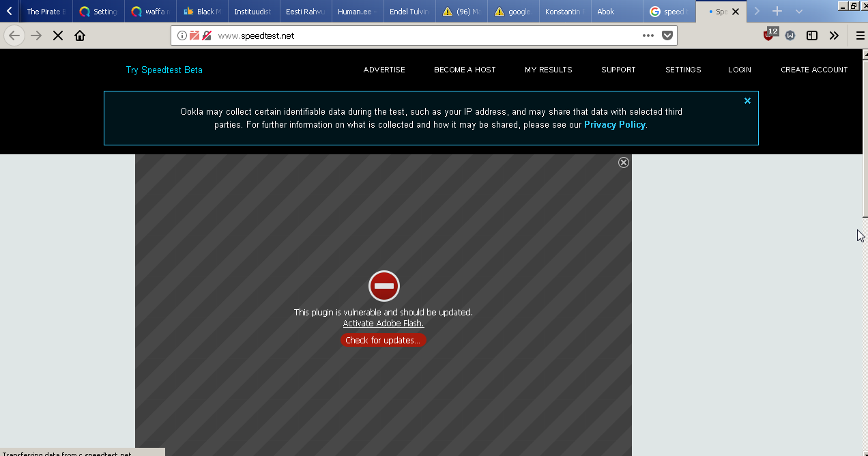Go forward to the next page
The width and height of the screenshot is (868, 456).
pos(36,35)
